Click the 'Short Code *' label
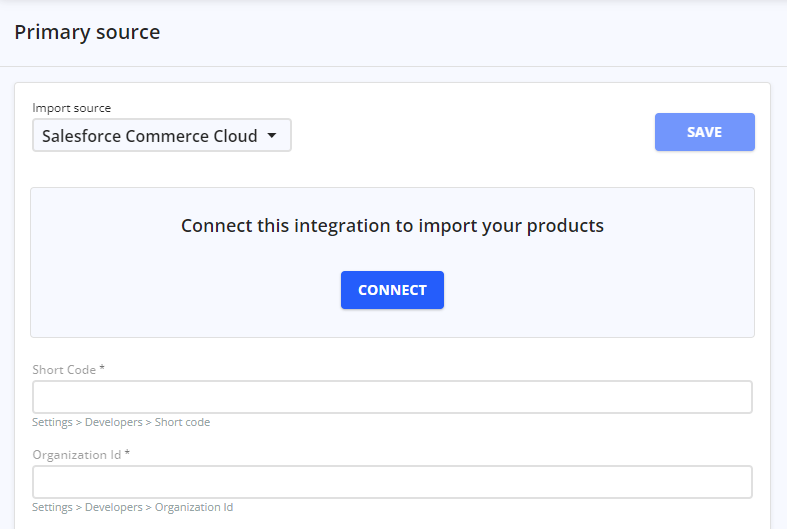The image size is (787, 529). [68, 369]
